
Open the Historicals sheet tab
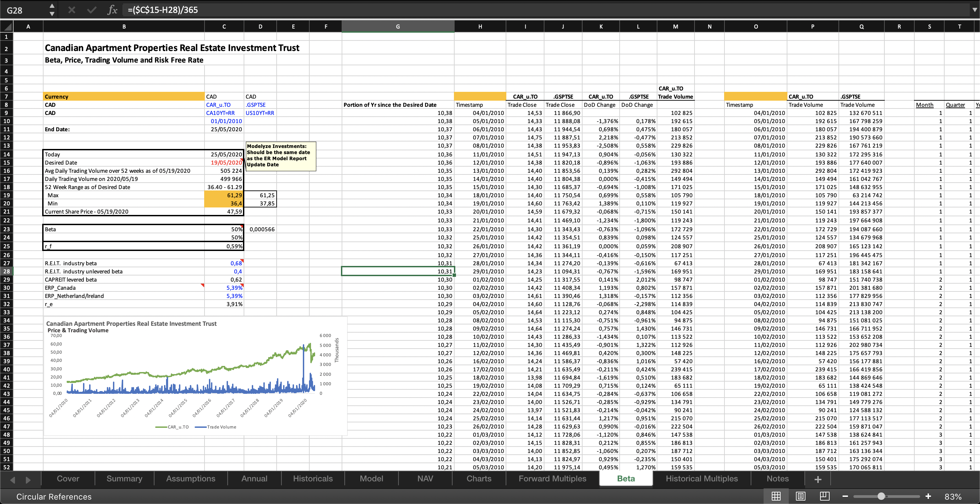pos(313,478)
